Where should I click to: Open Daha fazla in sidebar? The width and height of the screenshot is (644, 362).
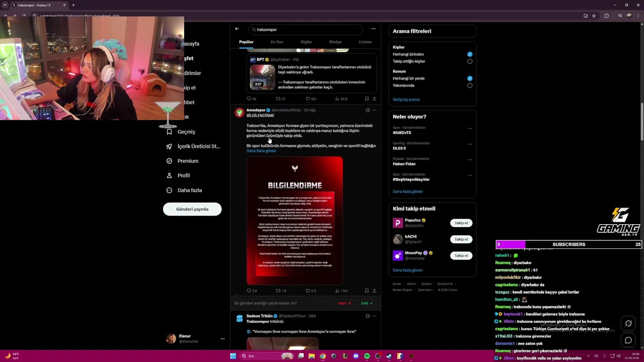pyautogui.click(x=184, y=190)
